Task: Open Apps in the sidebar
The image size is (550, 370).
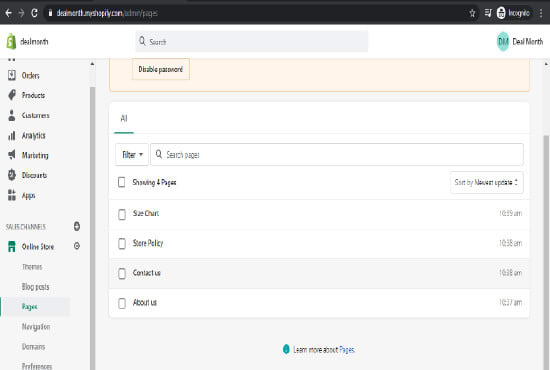Action: click(x=28, y=195)
